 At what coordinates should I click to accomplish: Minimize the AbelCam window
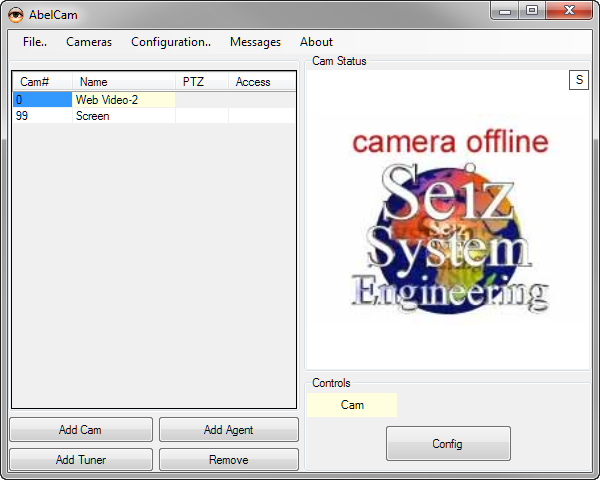coord(505,11)
